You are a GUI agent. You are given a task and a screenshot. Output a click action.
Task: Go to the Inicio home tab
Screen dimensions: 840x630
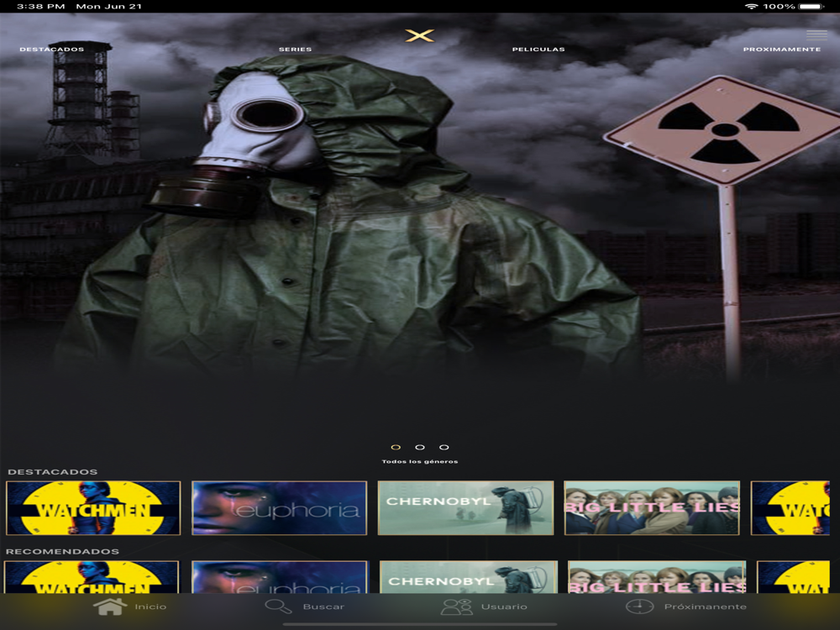pos(130,606)
